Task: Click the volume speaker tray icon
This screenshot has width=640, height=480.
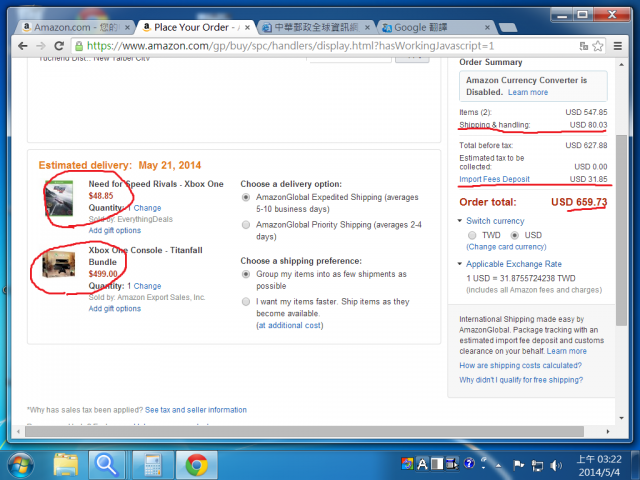Action: [556, 465]
